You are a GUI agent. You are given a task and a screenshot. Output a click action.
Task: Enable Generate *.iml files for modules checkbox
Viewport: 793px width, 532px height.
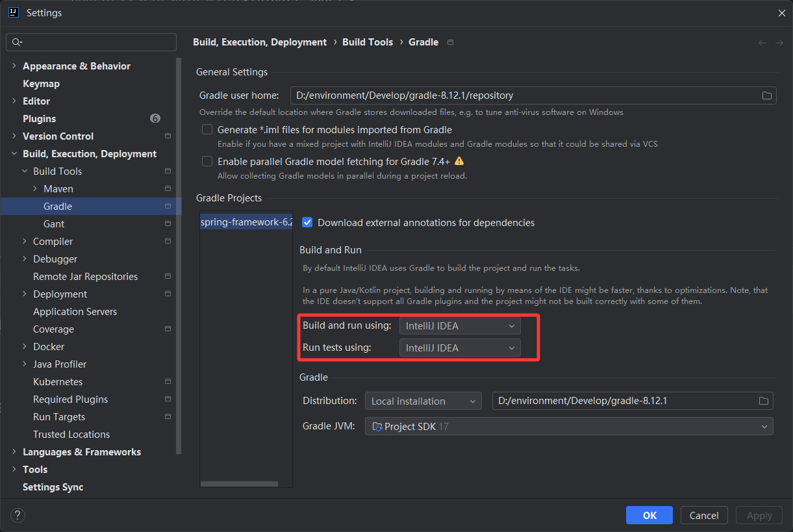(207, 129)
